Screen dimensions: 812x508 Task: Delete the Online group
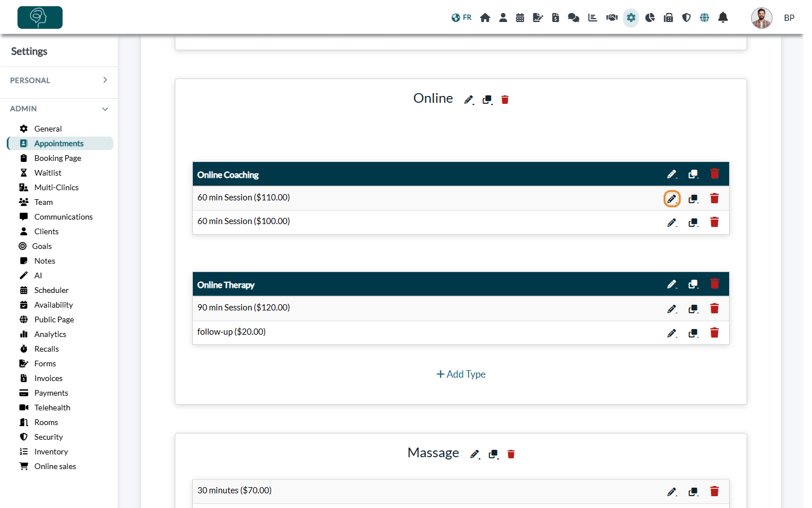click(x=505, y=100)
